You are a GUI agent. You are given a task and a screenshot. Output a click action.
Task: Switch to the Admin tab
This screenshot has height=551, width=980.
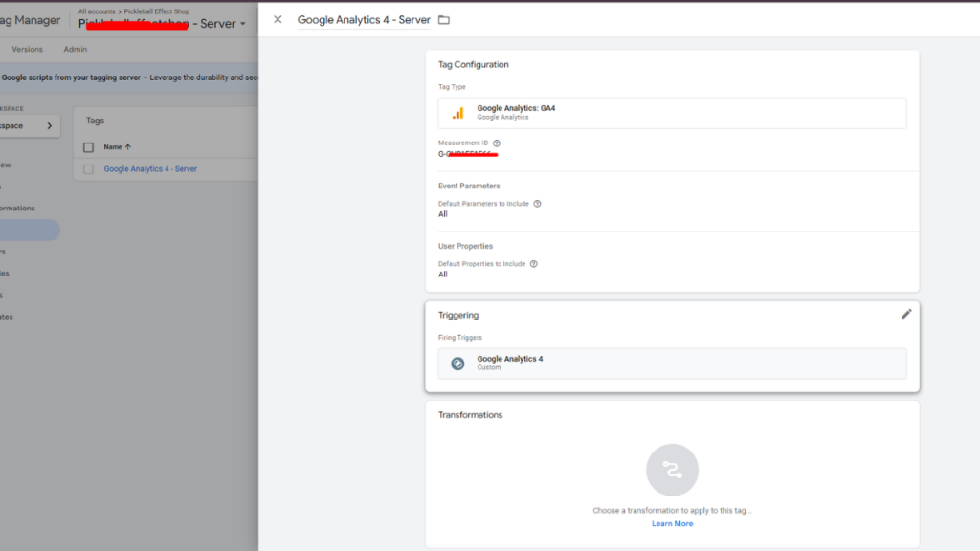point(75,49)
